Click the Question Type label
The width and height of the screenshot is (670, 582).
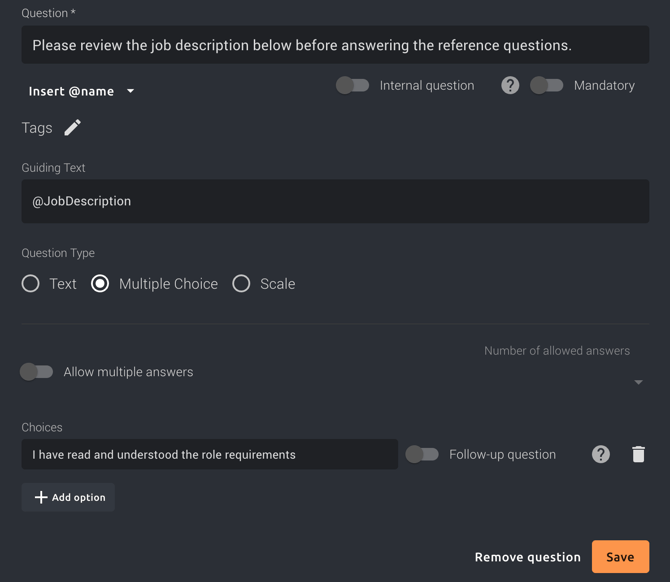pos(58,253)
